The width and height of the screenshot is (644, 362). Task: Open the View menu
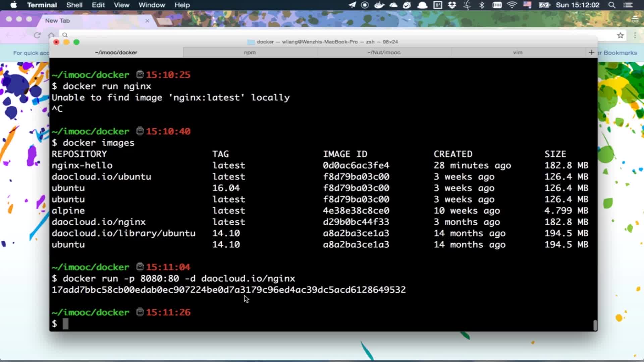121,5
